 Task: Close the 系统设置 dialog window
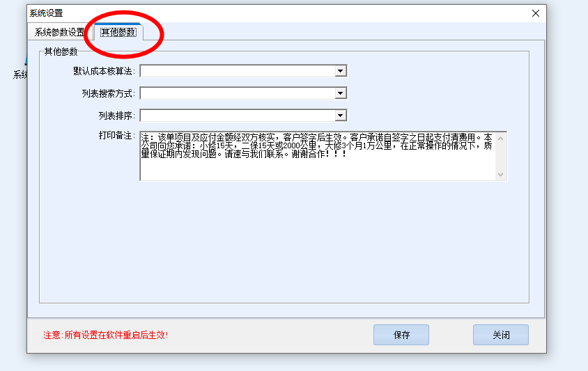536,13
